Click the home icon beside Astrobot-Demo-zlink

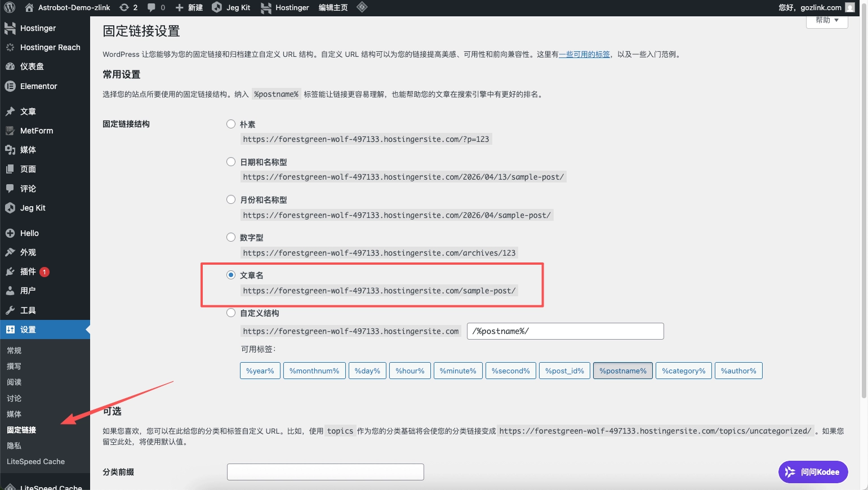[29, 7]
